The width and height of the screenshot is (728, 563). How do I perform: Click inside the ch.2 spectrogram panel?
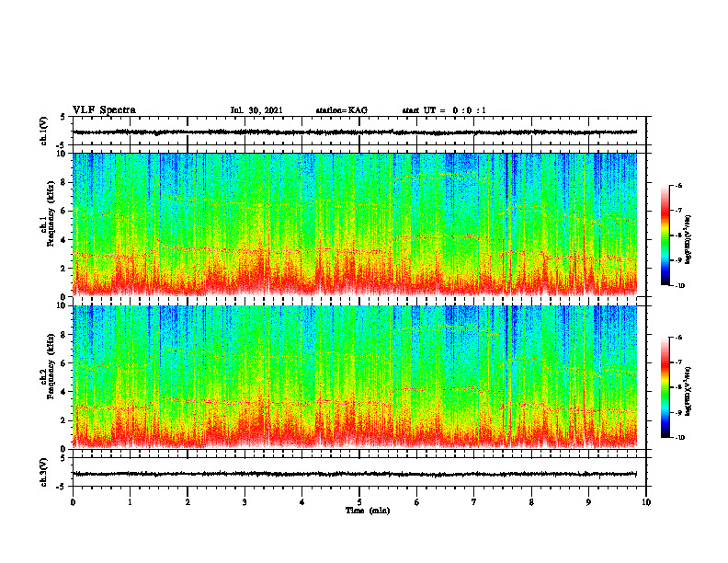(355, 377)
